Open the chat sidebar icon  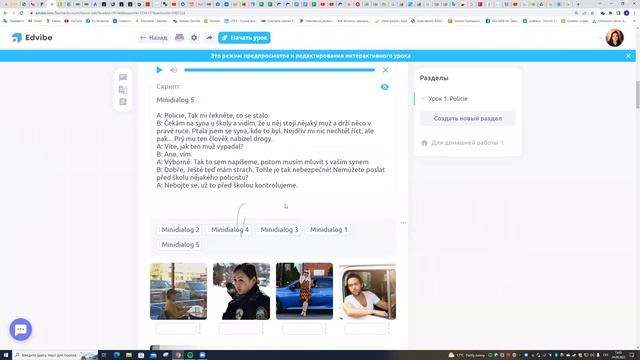pyautogui.click(x=123, y=77)
